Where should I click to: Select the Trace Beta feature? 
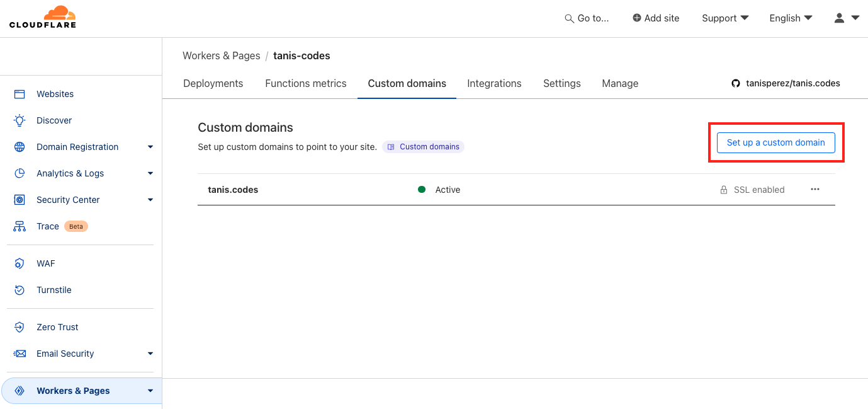[x=48, y=226]
